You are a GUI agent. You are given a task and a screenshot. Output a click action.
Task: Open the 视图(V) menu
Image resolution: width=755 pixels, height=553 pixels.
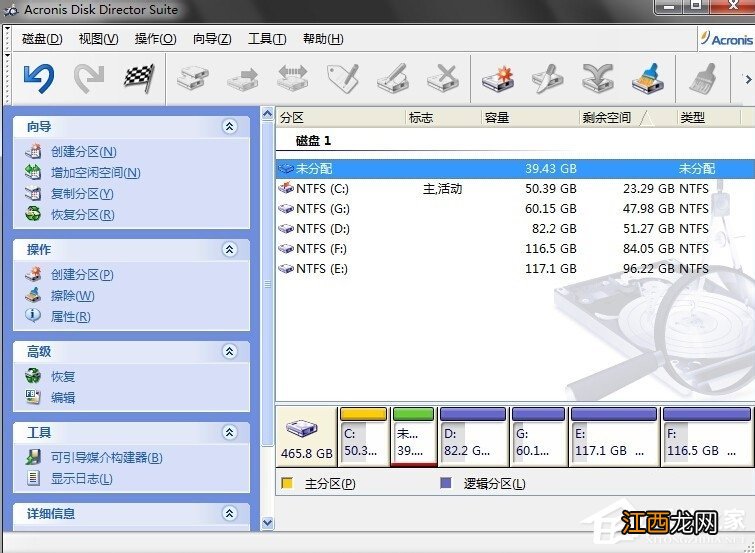(x=99, y=39)
